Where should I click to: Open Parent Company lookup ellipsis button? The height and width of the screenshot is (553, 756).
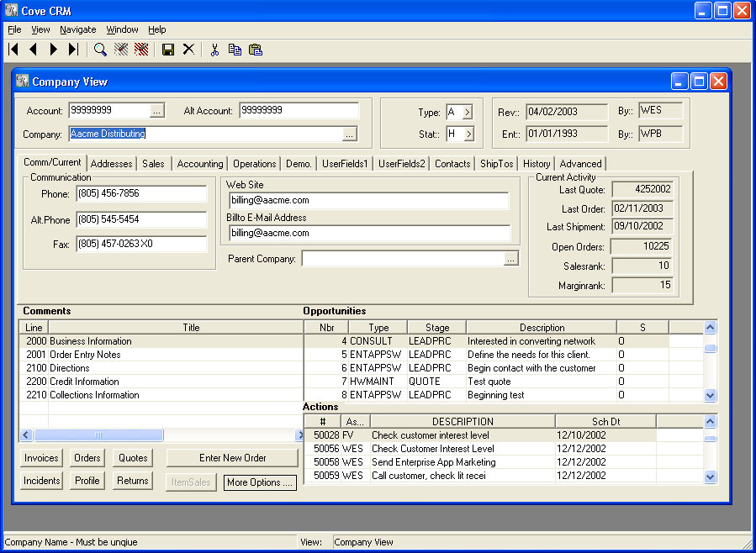pyautogui.click(x=510, y=259)
